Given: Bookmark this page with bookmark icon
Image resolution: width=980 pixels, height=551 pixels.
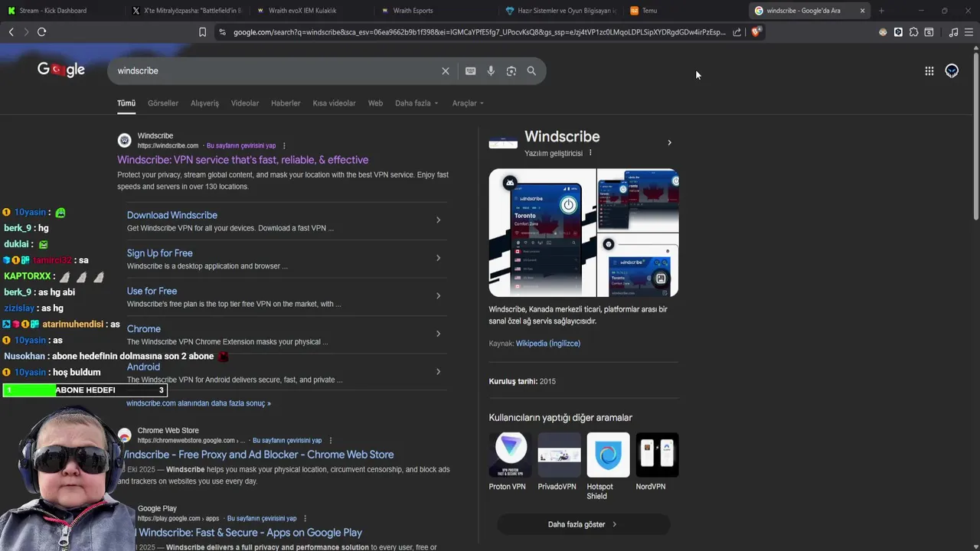Looking at the screenshot, I should 202,32.
